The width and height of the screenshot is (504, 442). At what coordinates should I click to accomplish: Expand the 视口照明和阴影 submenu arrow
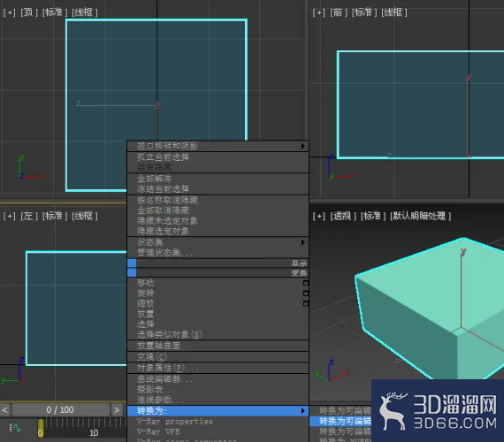(x=302, y=146)
